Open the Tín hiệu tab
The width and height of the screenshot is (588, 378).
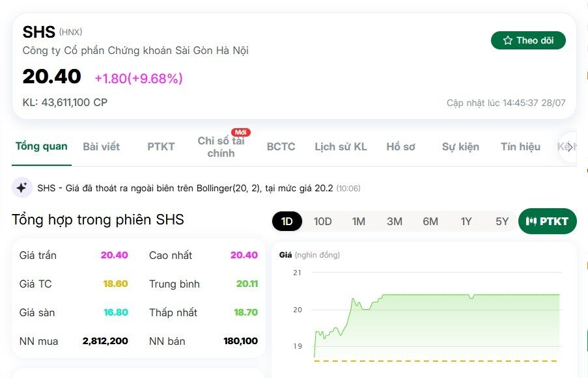[520, 146]
